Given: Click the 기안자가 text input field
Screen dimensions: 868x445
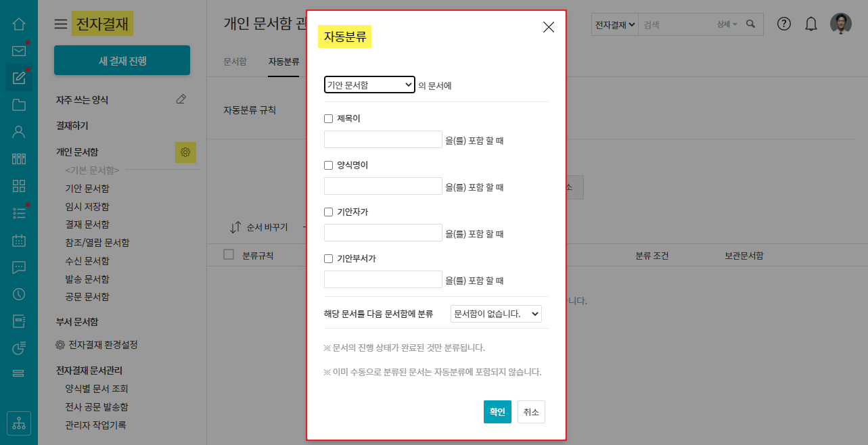Looking at the screenshot, I should tap(383, 233).
